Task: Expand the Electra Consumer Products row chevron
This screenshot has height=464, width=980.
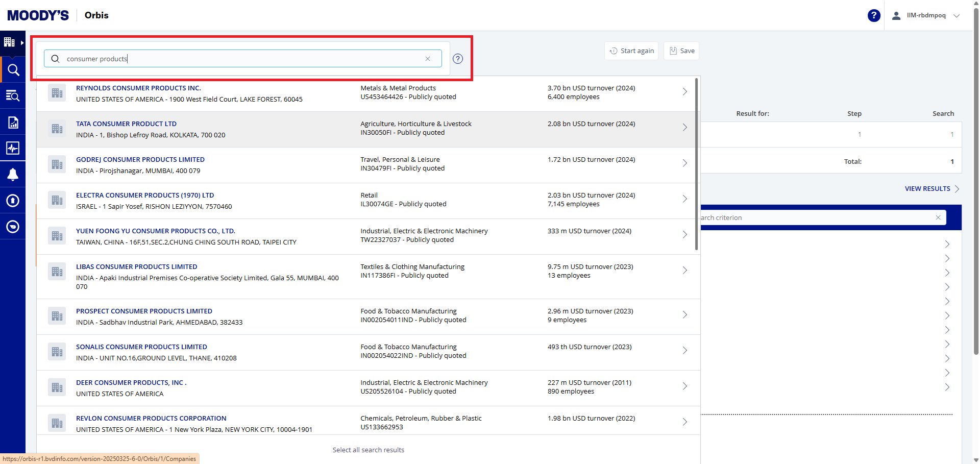Action: (684, 199)
